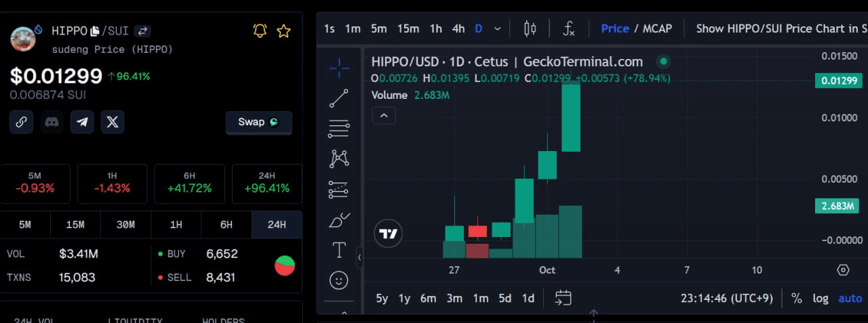This screenshot has width=868, height=323.
Task: Set chart range to 1y
Action: pyautogui.click(x=404, y=298)
